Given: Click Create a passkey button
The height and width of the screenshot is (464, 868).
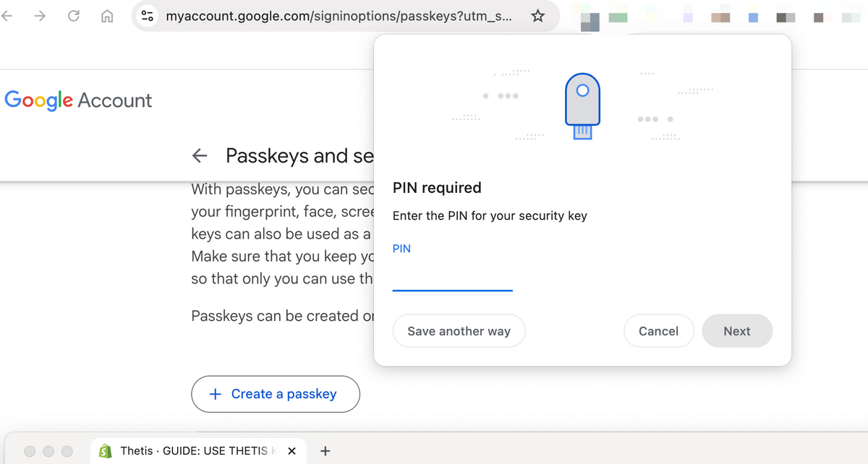Looking at the screenshot, I should coord(275,394).
